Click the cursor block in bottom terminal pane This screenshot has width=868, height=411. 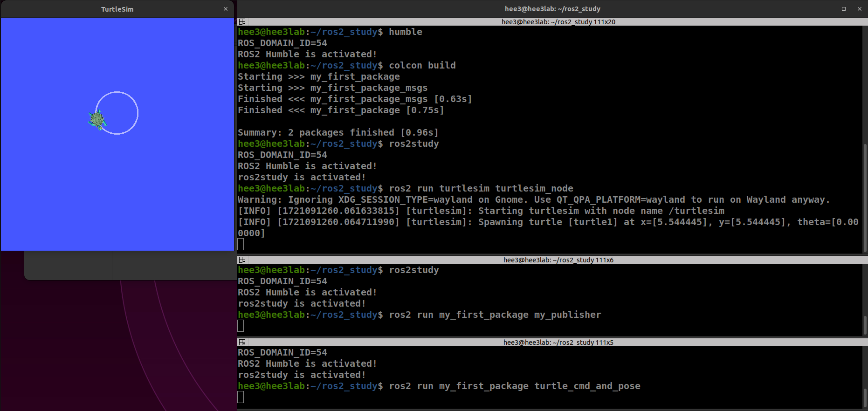tap(241, 397)
